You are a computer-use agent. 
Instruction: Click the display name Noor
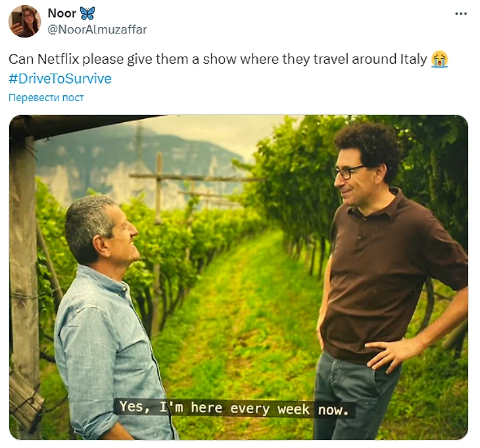point(62,13)
